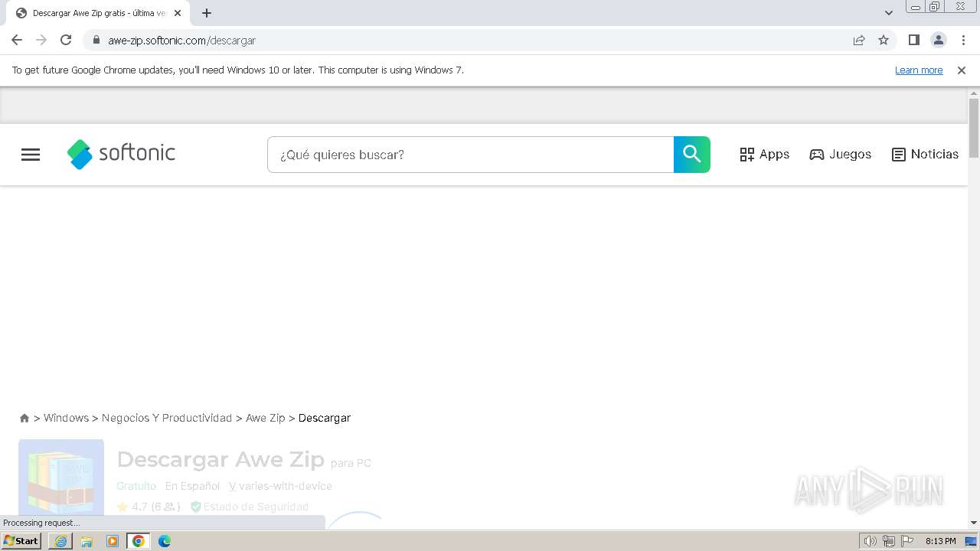Click scrollbar down arrow
980x551 pixels.
click(974, 523)
